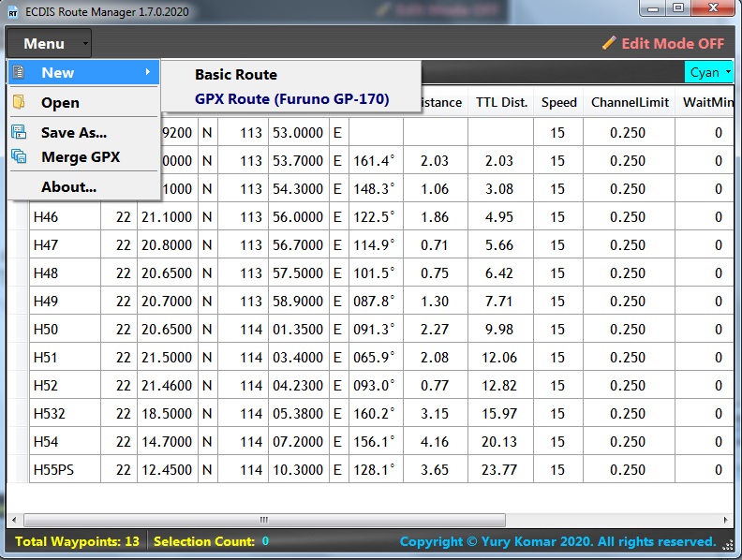Click longitude minutes 53.0000 in first row
This screenshot has height=560, width=742.
298,132
